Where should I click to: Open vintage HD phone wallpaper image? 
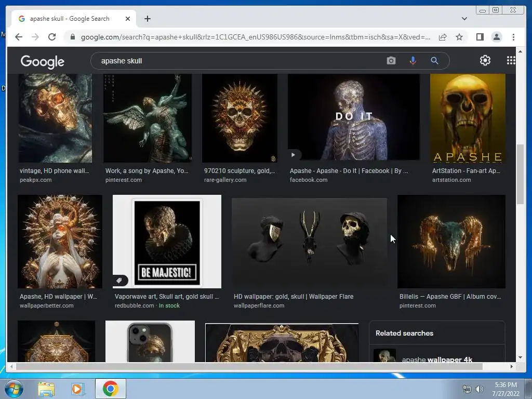coord(55,118)
